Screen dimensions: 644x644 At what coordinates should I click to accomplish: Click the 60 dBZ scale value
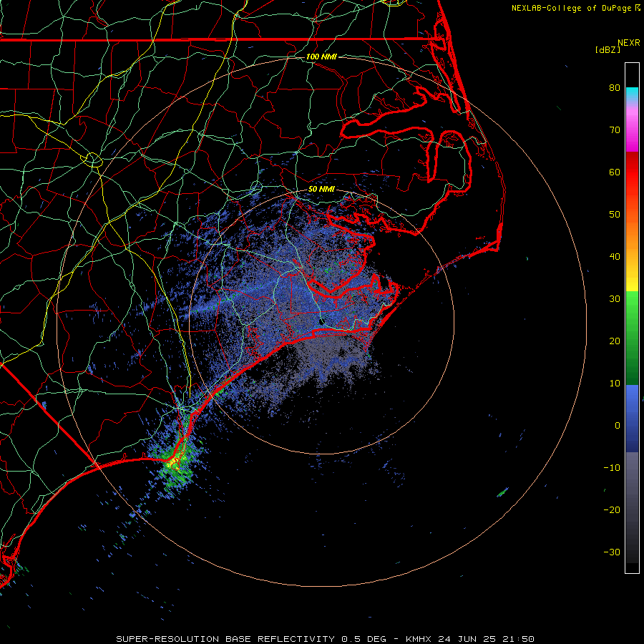coord(615,172)
